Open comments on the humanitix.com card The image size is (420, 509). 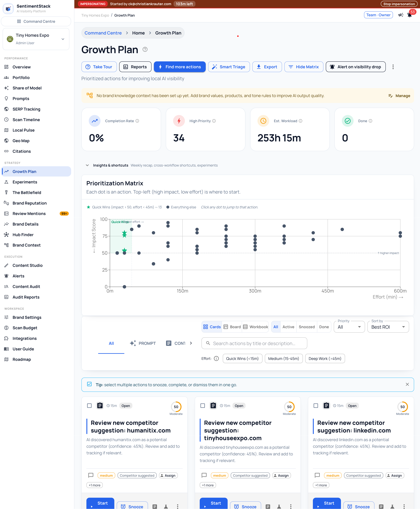tap(91, 475)
